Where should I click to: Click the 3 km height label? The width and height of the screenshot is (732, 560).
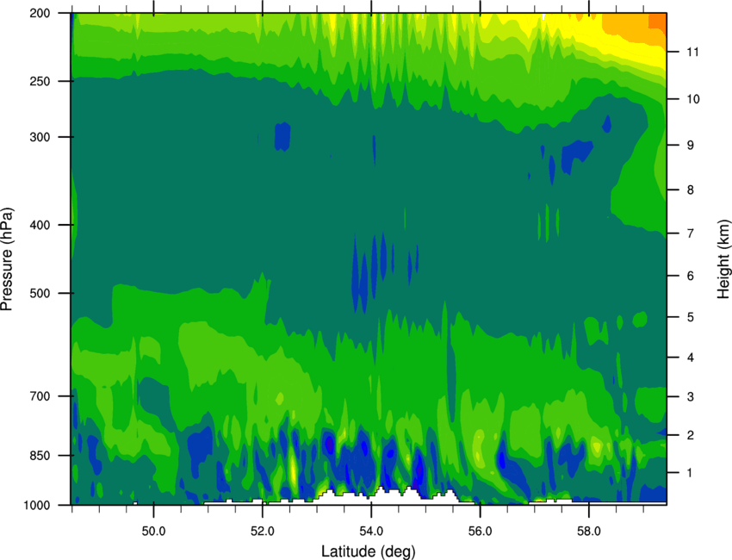pos(691,397)
